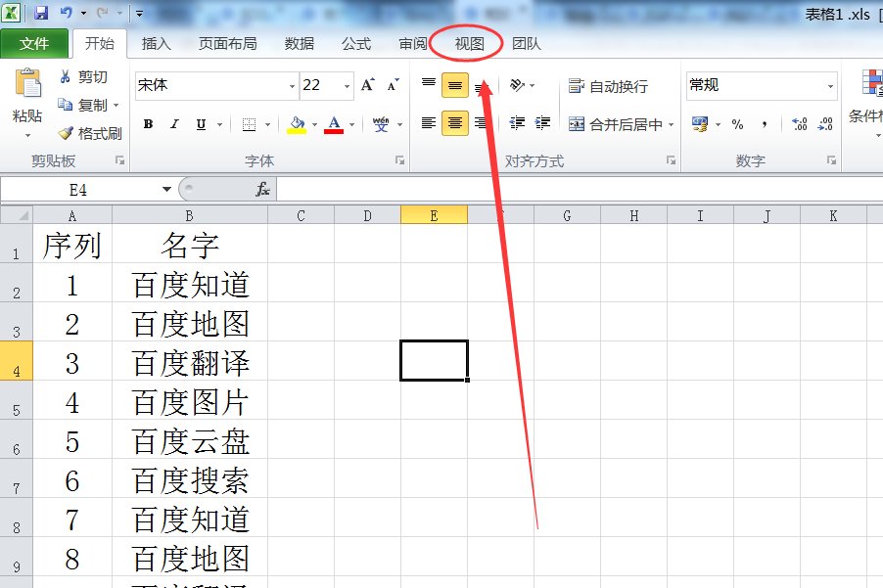The height and width of the screenshot is (588, 883).
Task: Click the Insert Function (fx) icon
Action: point(262,188)
